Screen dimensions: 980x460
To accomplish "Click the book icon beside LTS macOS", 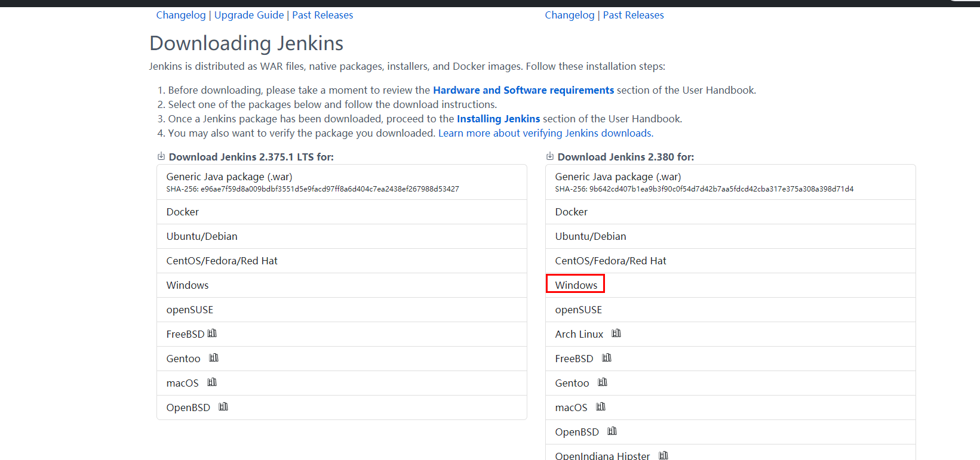I will (212, 382).
